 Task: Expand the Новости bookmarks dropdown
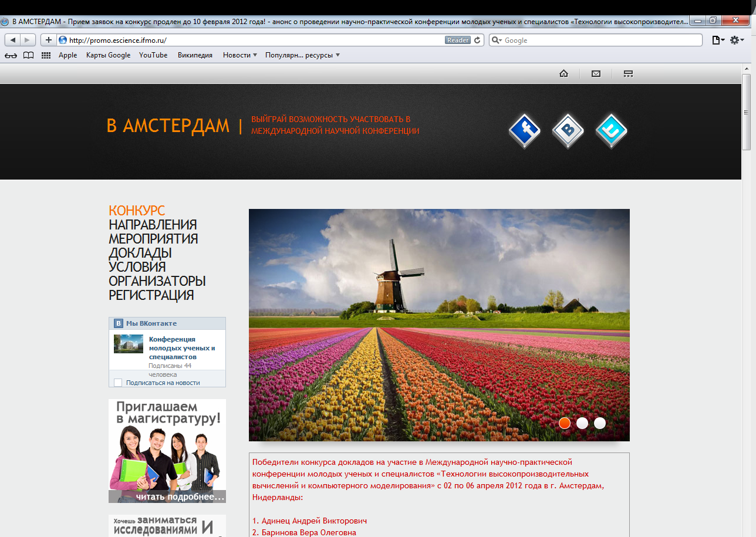point(240,55)
